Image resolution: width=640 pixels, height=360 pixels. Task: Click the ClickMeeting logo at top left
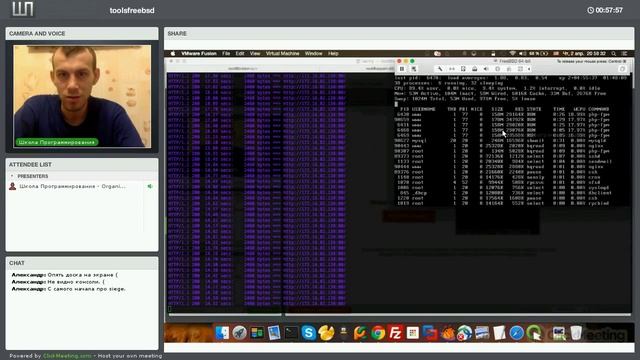(x=23, y=9)
